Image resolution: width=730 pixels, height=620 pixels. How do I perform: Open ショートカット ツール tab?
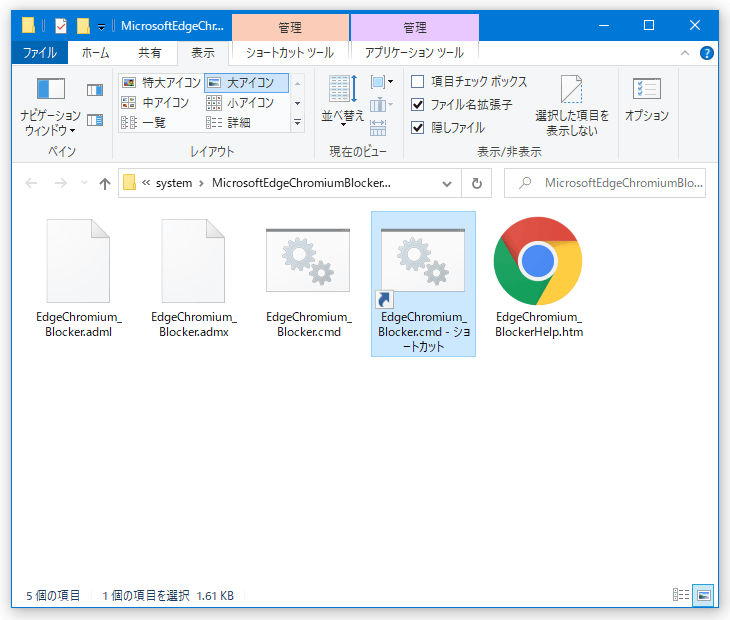click(290, 53)
